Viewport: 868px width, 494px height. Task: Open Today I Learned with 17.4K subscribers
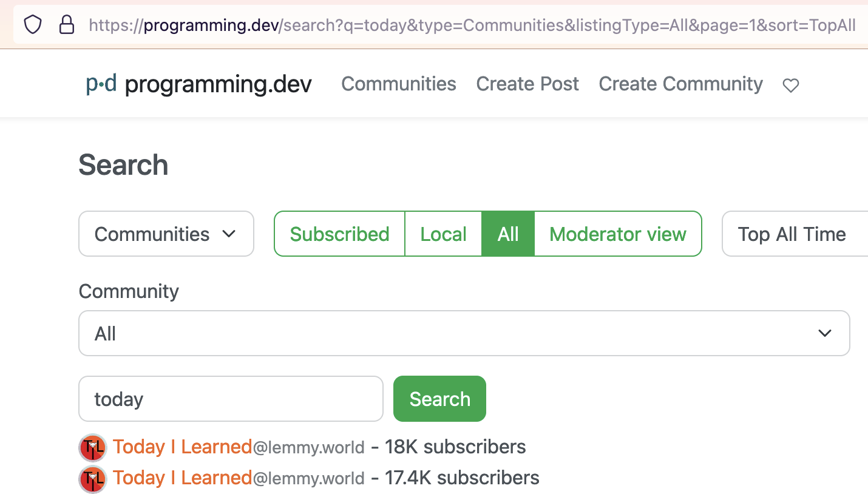182,478
